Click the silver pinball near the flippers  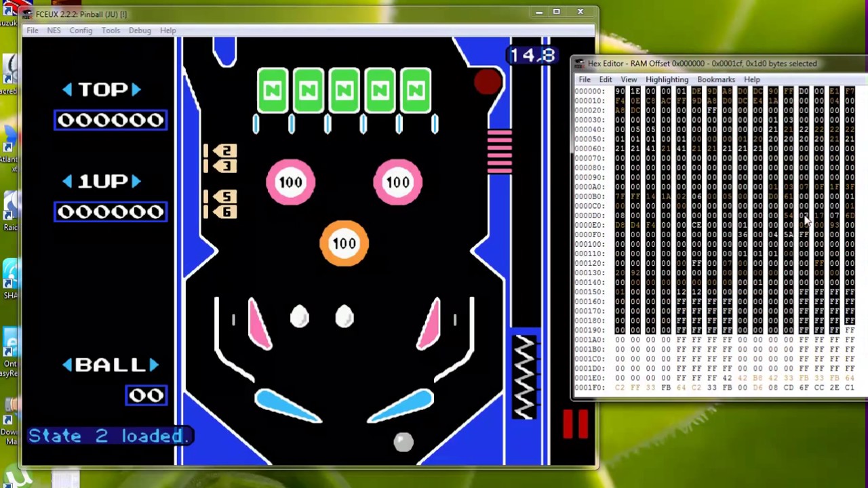[403, 443]
